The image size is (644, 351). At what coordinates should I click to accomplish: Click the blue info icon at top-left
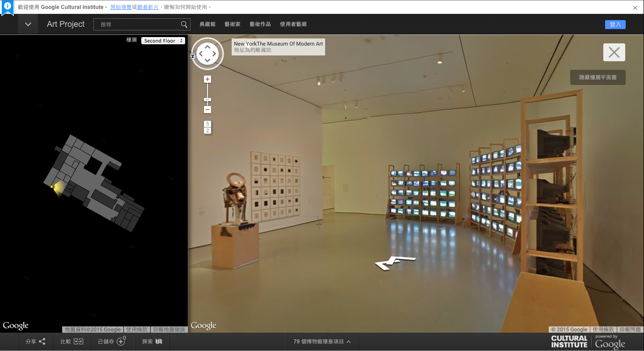8,7
